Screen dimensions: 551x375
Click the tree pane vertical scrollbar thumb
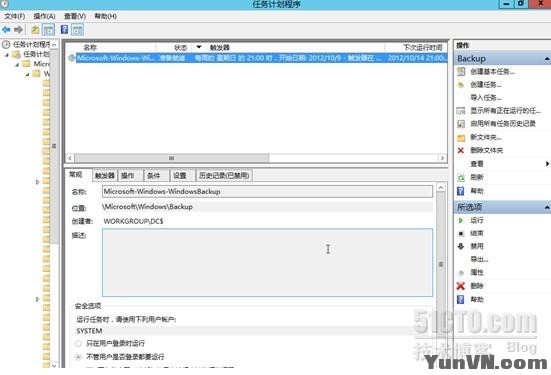click(54, 146)
